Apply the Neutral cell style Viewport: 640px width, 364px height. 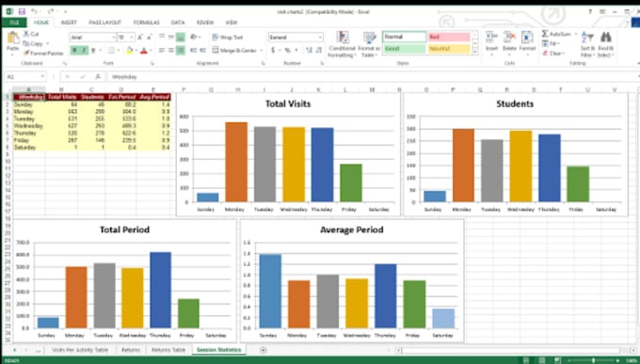click(449, 49)
